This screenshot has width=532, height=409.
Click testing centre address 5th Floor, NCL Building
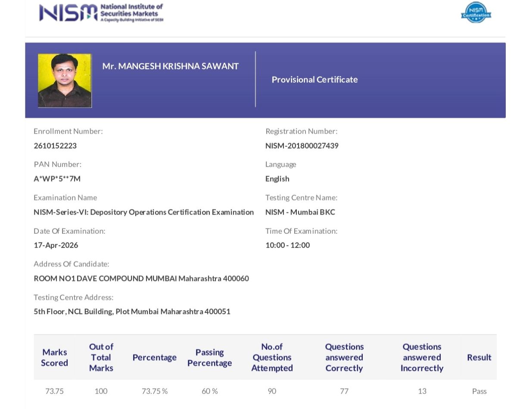coord(132,311)
